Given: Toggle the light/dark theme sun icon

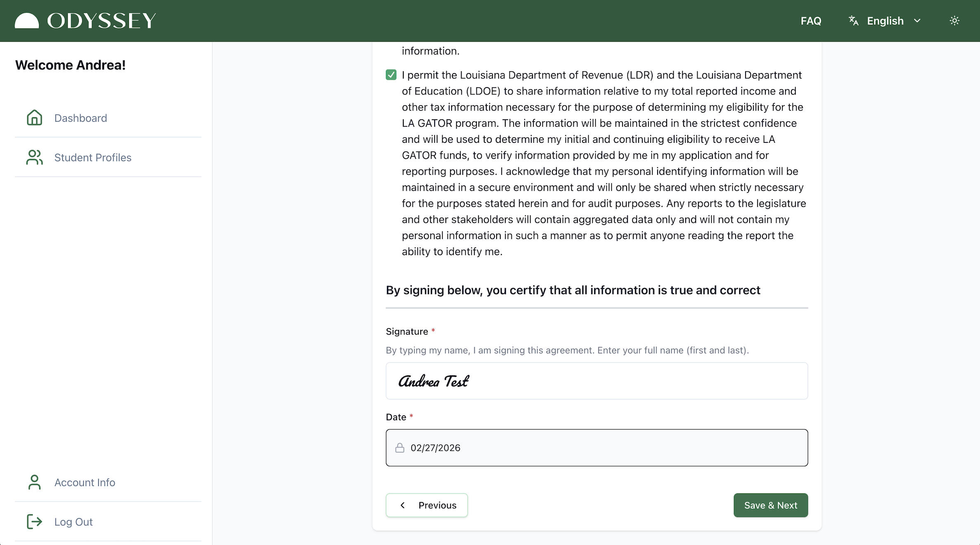Looking at the screenshot, I should coord(954,21).
